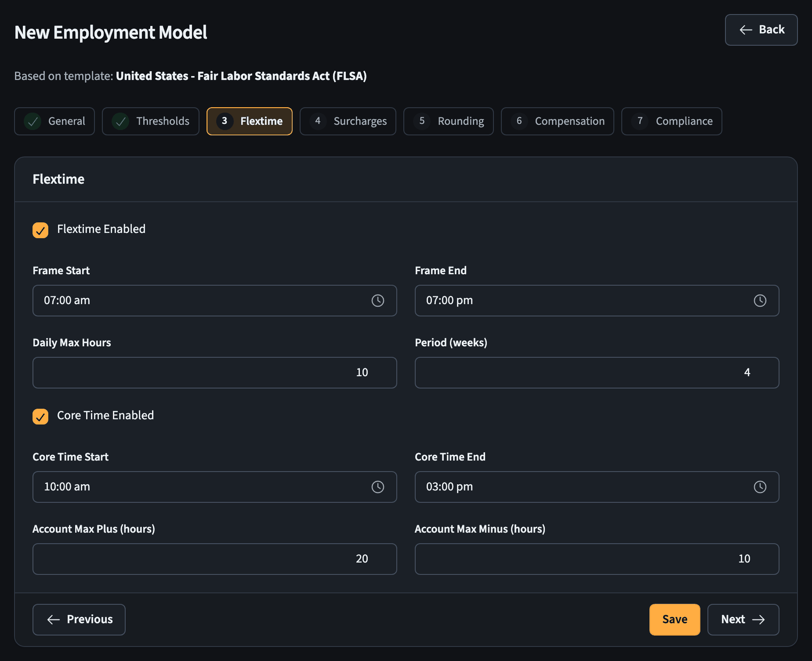Image resolution: width=812 pixels, height=661 pixels.
Task: Jump to the Rounding step
Action: (x=449, y=121)
